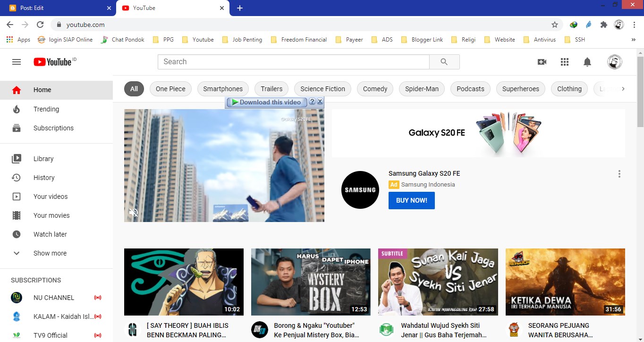Click the feather extension icon in toolbar
This screenshot has width=644, height=342.
589,25
